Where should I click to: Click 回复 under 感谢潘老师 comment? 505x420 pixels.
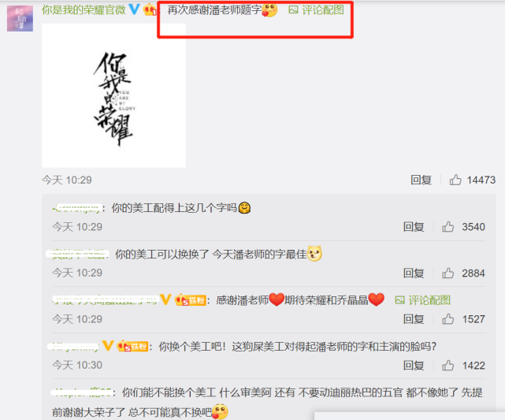(x=414, y=319)
